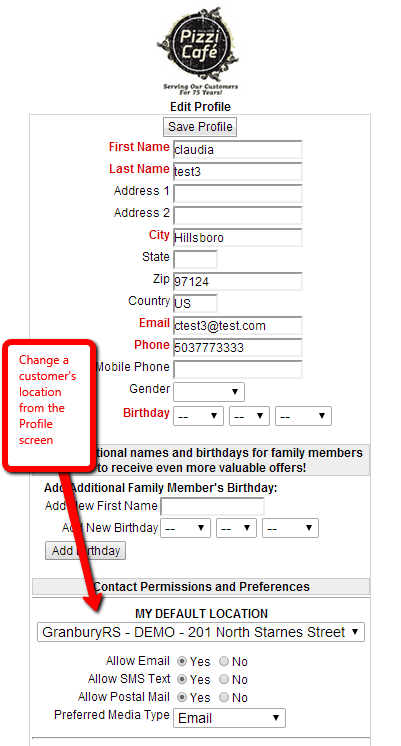
Task: Expand the Preferred Media Type dropdown
Action: click(229, 718)
